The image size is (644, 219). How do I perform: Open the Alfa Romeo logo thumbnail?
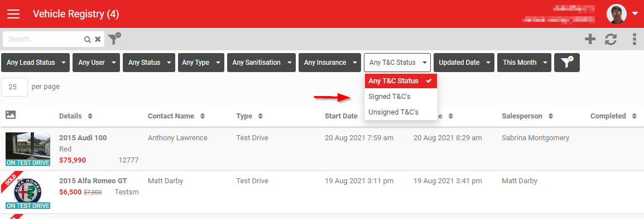(x=28, y=192)
